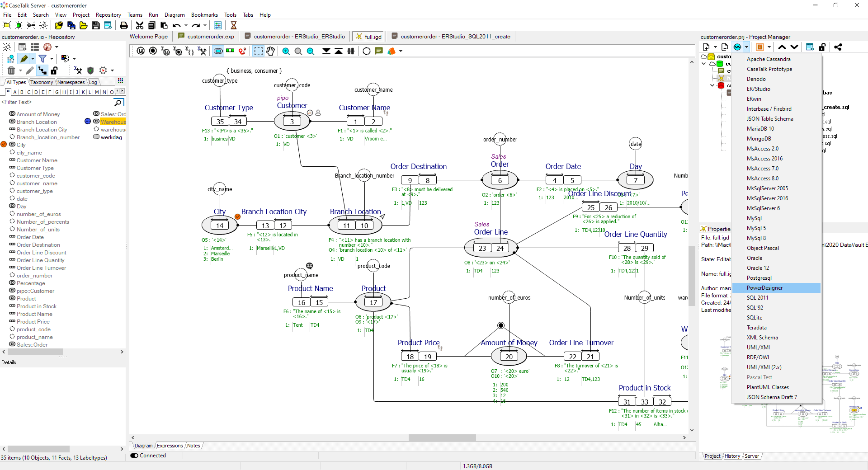Toggle eye icon next to highlighted Warehouse item

coord(96,122)
